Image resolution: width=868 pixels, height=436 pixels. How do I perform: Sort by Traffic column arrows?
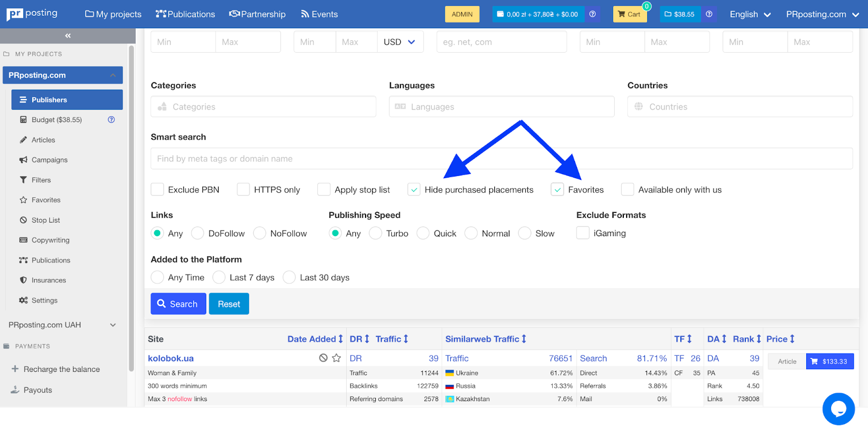(x=406, y=339)
